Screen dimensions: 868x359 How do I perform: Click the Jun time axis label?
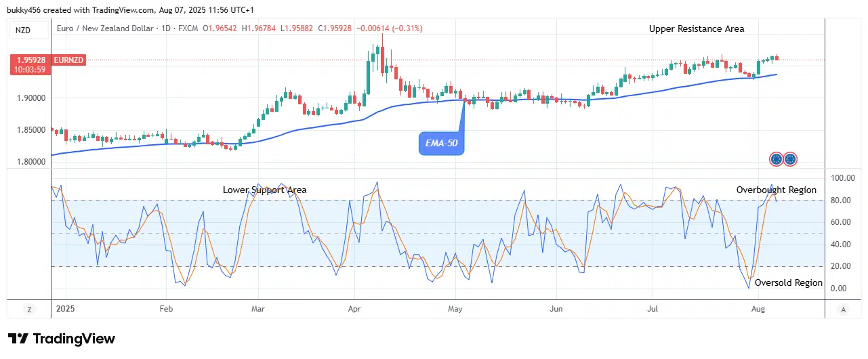point(556,309)
